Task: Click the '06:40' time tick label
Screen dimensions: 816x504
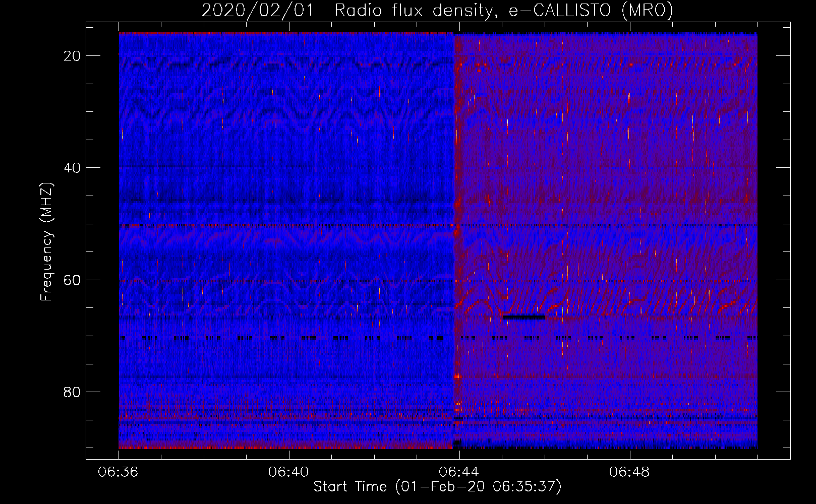Action: coord(288,472)
